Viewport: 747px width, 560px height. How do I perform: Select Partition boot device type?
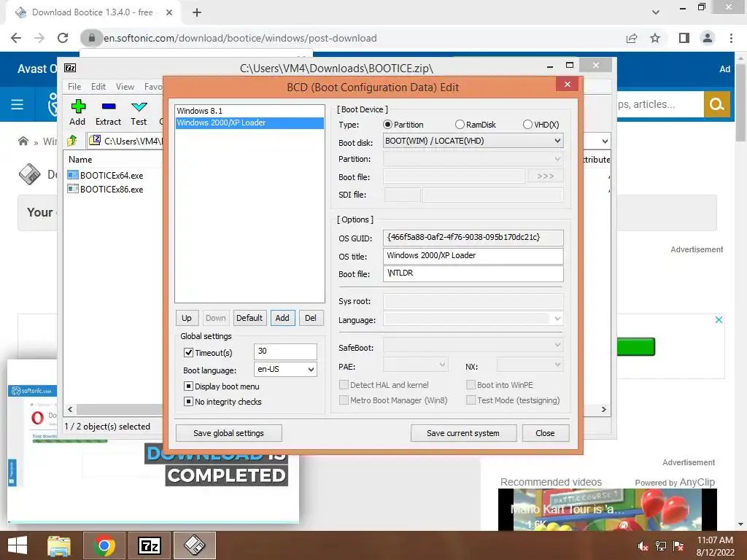tap(388, 124)
